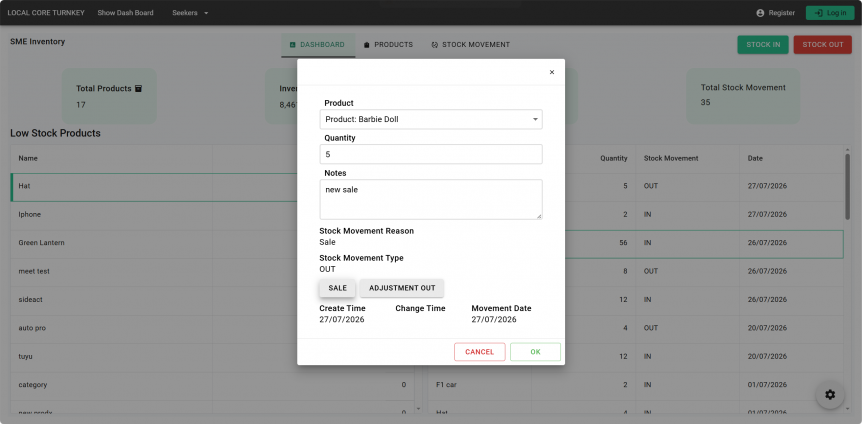Click the Register account icon
Image resolution: width=862 pixels, height=424 pixels.
click(760, 13)
